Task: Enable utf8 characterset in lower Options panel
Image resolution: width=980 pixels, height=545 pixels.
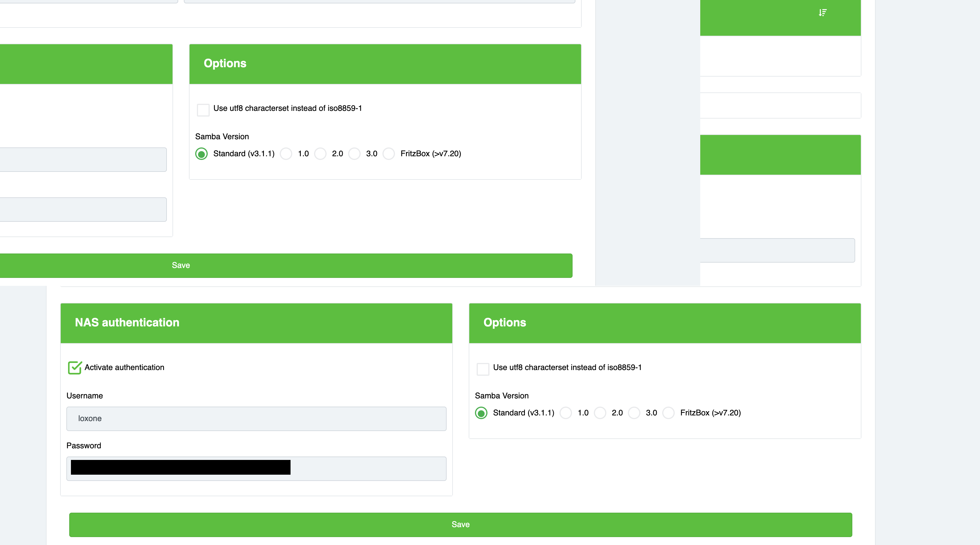Action: pyautogui.click(x=483, y=369)
